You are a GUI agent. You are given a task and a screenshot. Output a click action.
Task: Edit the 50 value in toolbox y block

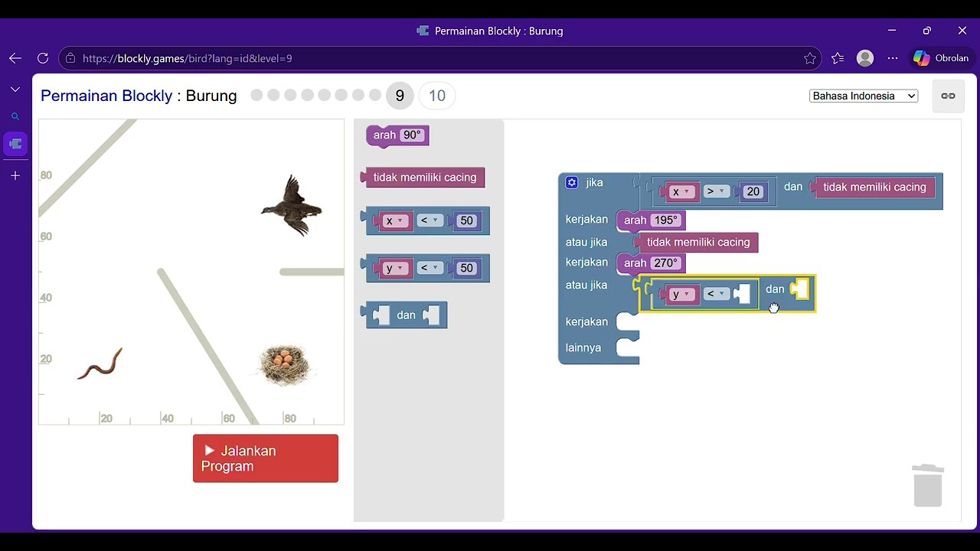(466, 268)
